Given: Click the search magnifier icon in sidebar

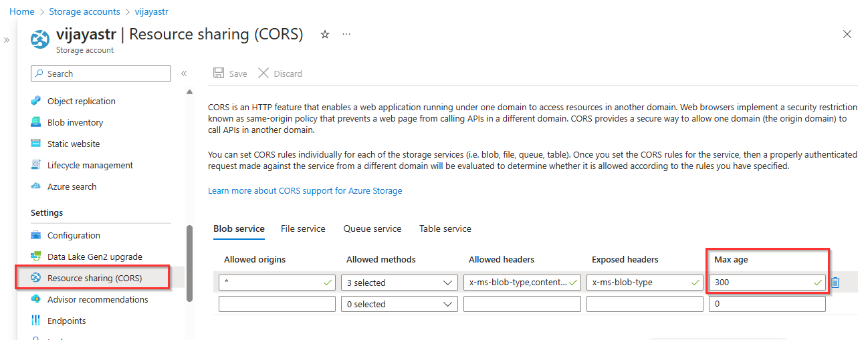Looking at the screenshot, I should tap(39, 73).
